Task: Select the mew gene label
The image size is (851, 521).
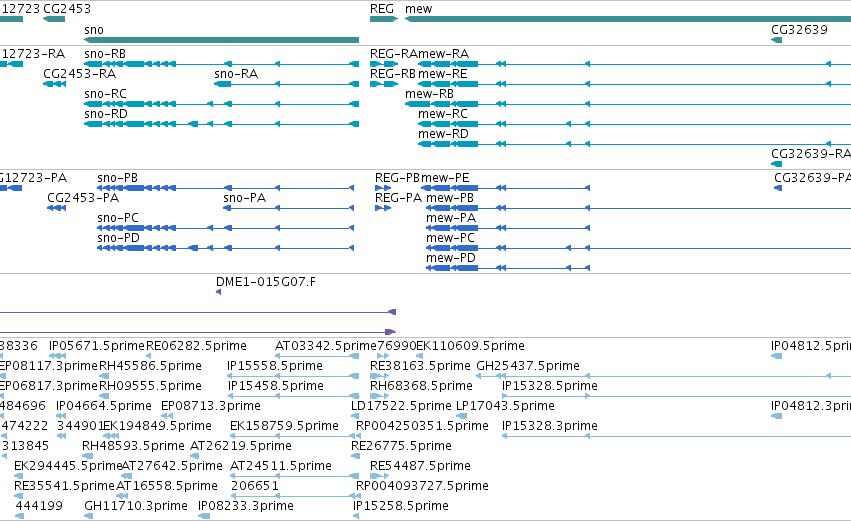Action: click(418, 9)
